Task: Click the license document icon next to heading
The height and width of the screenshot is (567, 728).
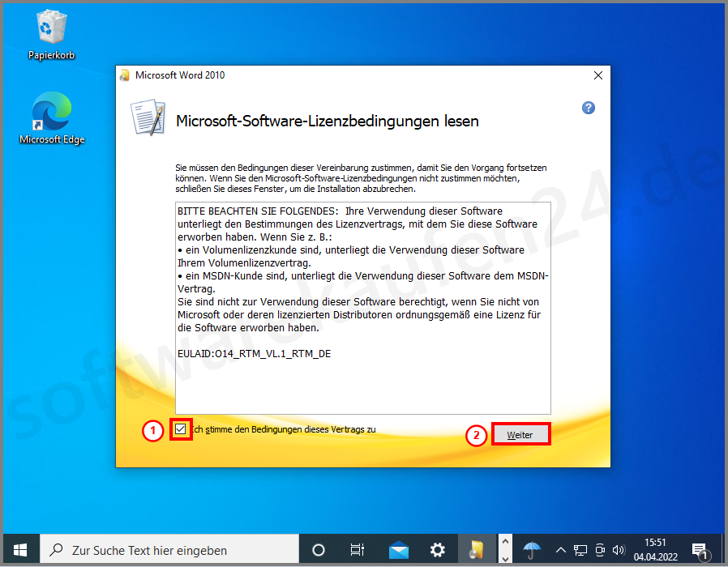Action: (x=148, y=117)
